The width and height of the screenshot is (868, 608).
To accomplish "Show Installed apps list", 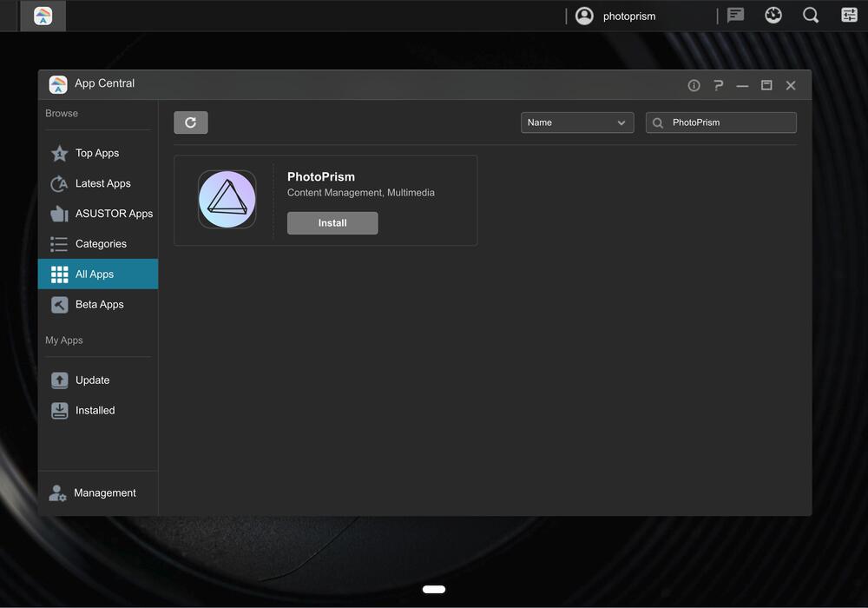I will pyautogui.click(x=95, y=410).
